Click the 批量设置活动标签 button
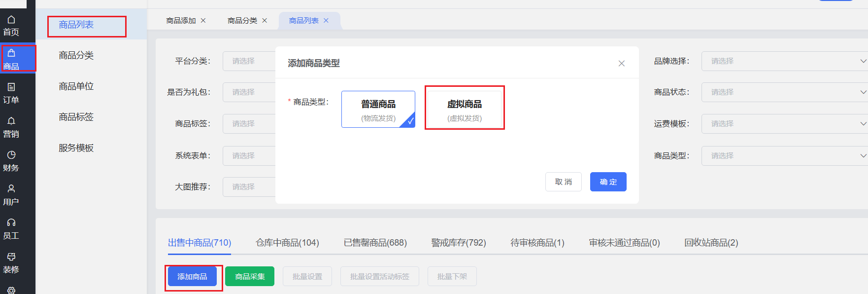This screenshot has height=294, width=868. pos(380,277)
